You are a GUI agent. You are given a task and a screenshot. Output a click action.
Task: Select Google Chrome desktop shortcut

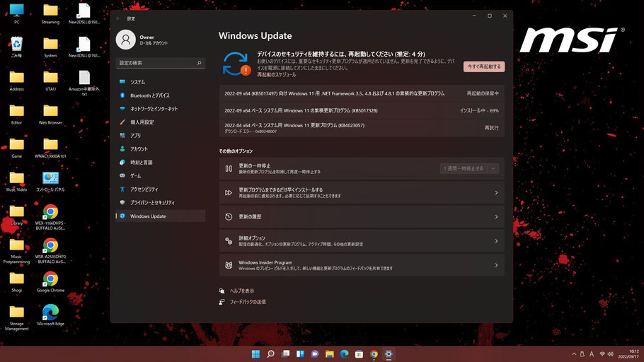50,282
